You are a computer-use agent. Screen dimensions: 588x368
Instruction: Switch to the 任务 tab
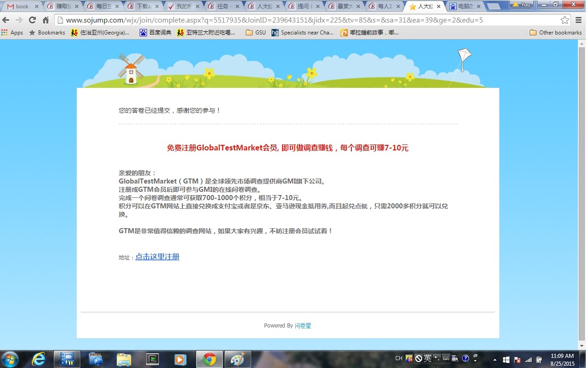(x=224, y=6)
